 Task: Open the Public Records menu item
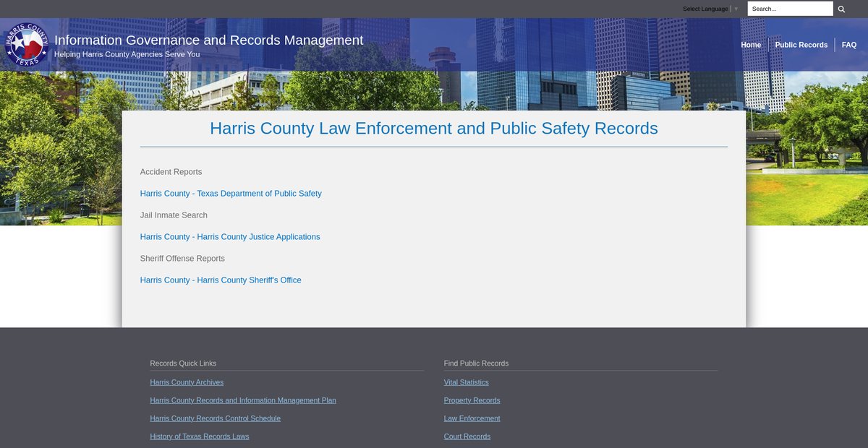point(801,45)
